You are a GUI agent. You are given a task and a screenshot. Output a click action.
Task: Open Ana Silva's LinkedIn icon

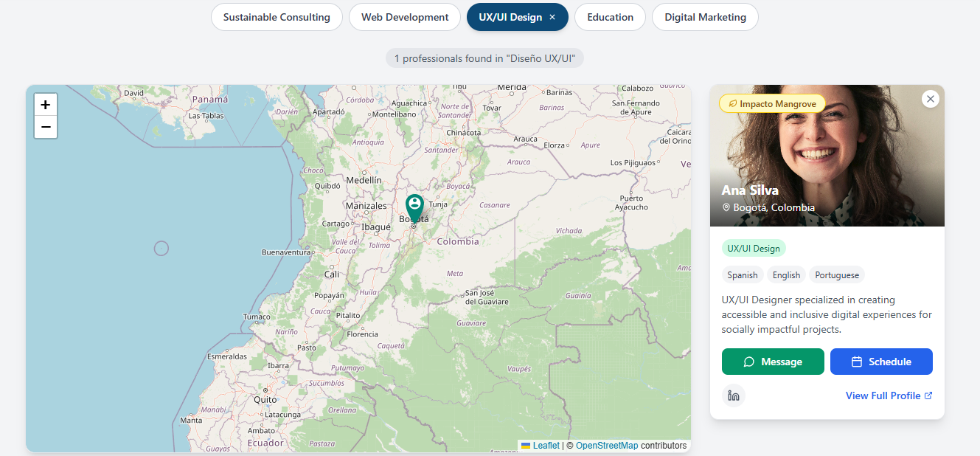pos(734,395)
